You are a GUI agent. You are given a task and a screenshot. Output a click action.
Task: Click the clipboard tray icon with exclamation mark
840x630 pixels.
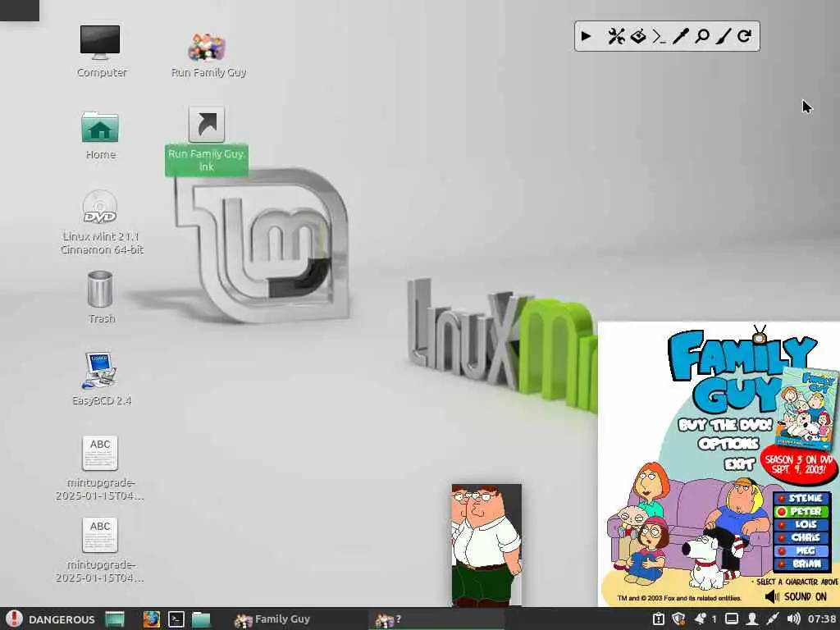pos(658,619)
